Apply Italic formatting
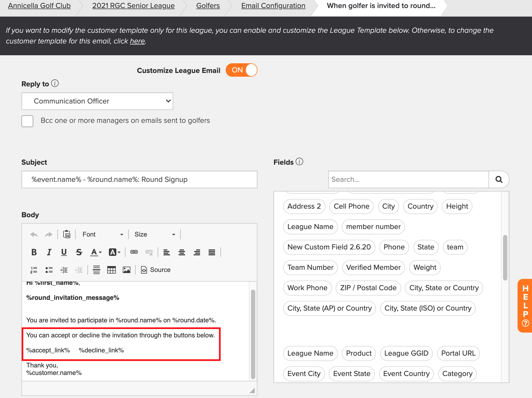 click(49, 252)
